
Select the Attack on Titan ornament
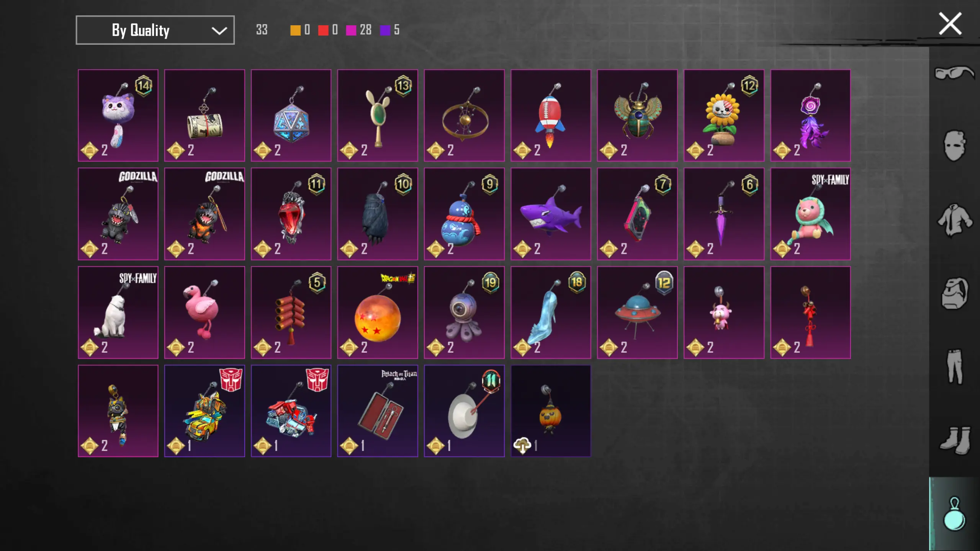(378, 411)
